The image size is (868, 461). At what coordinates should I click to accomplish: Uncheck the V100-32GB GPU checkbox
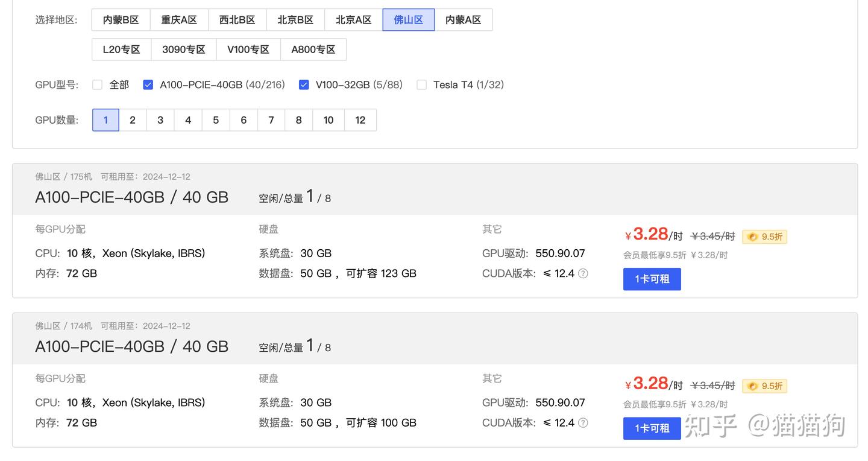(304, 84)
